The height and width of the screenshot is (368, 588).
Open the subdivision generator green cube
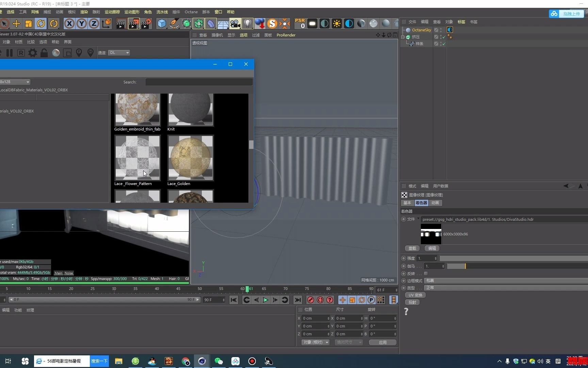pyautogui.click(x=186, y=24)
